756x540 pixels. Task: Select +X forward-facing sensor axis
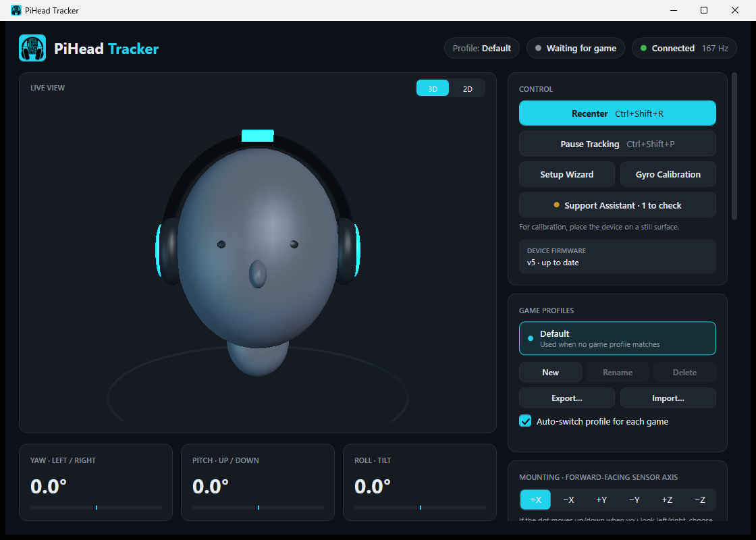pyautogui.click(x=536, y=500)
